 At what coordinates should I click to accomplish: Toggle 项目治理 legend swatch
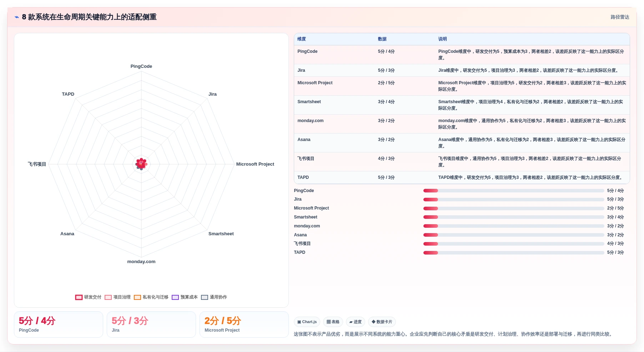[x=108, y=297]
